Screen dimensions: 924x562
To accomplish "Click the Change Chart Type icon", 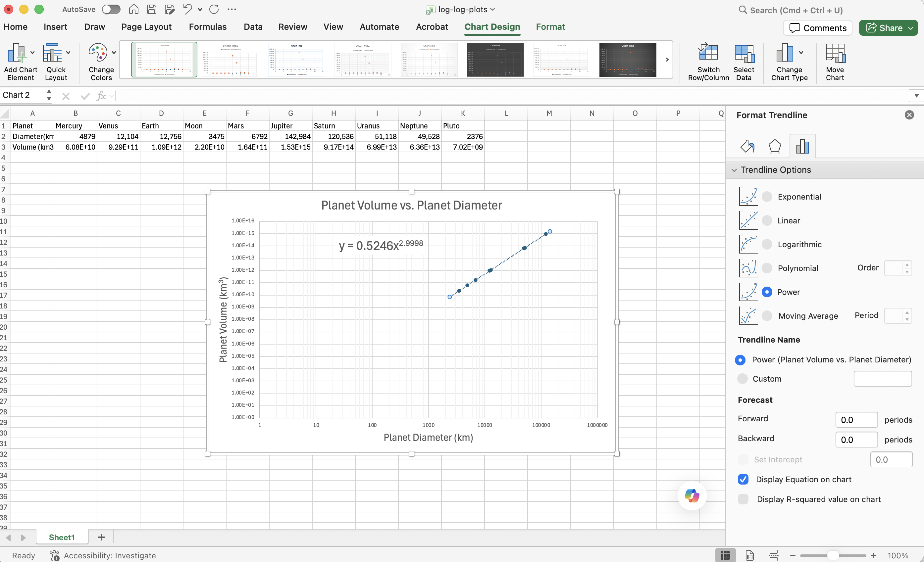I will click(x=785, y=52).
